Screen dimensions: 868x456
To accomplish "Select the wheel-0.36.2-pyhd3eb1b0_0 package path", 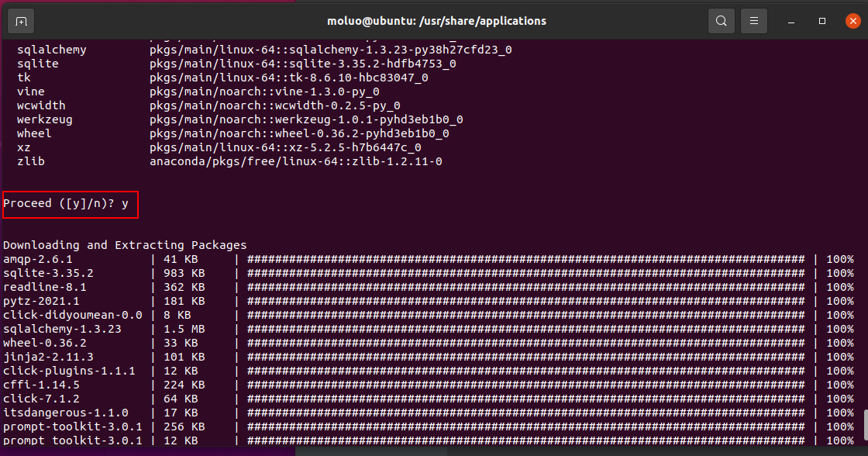I will click(x=299, y=133).
